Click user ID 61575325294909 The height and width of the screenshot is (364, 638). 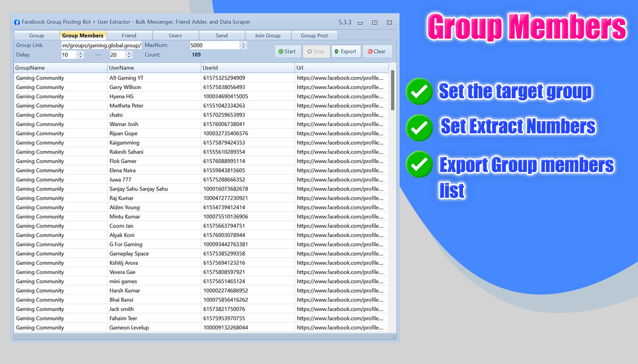pos(224,78)
